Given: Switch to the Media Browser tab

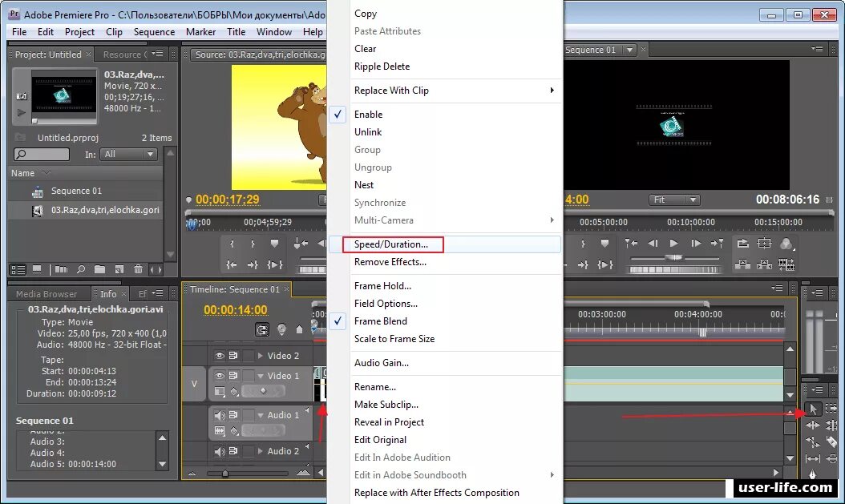Looking at the screenshot, I should point(46,294).
